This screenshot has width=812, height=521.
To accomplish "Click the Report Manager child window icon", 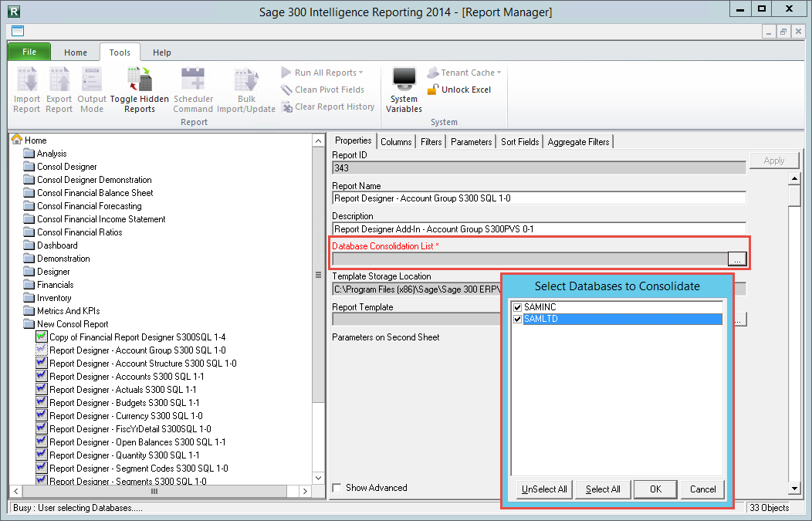I will (18, 31).
